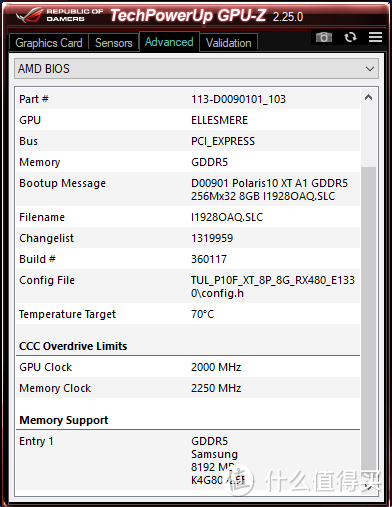The width and height of the screenshot is (392, 507).
Task: Select the Memory Clock value 2250 MHz
Action: tap(216, 388)
